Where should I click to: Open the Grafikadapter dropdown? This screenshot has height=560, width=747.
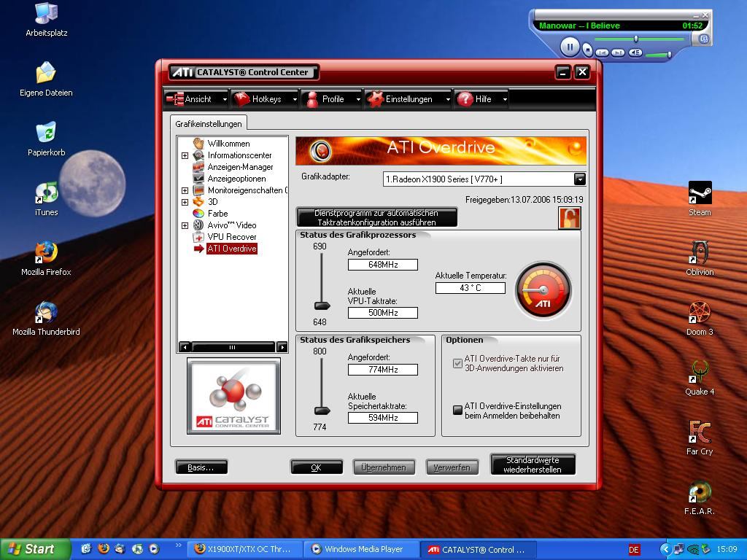click(x=579, y=179)
